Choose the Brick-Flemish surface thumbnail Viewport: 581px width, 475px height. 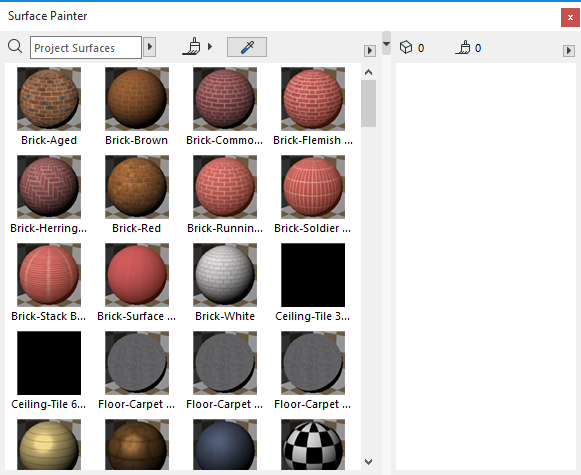313,99
